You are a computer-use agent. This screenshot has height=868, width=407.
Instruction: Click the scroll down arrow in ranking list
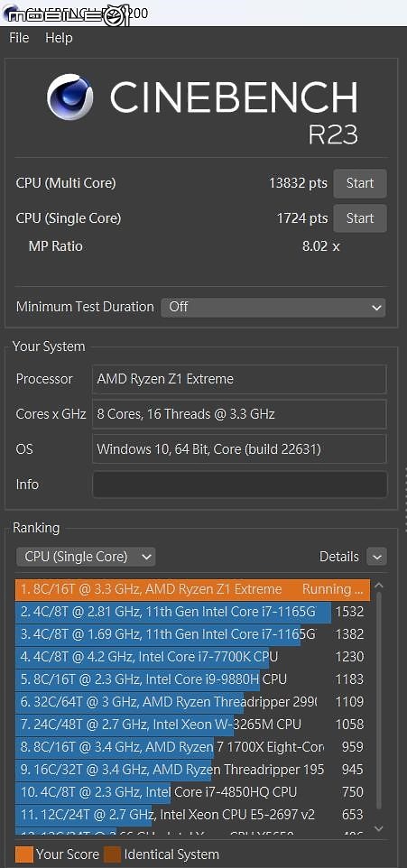(x=379, y=828)
